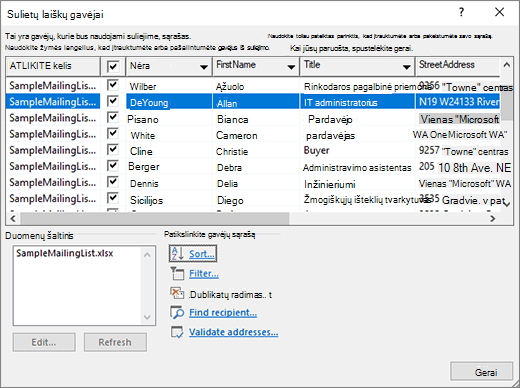Click the IT administratorius title cell

coord(358,102)
